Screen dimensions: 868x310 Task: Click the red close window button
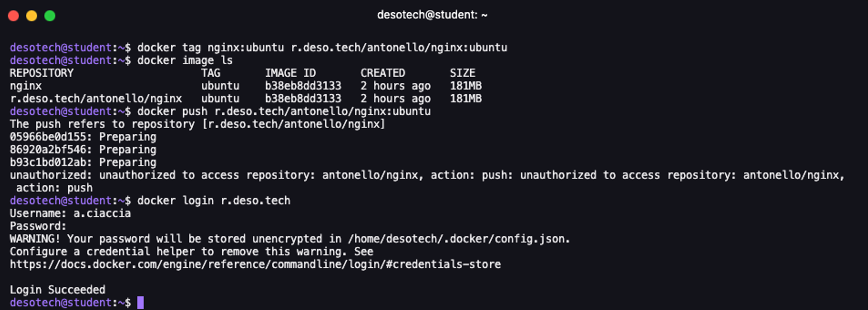point(13,16)
